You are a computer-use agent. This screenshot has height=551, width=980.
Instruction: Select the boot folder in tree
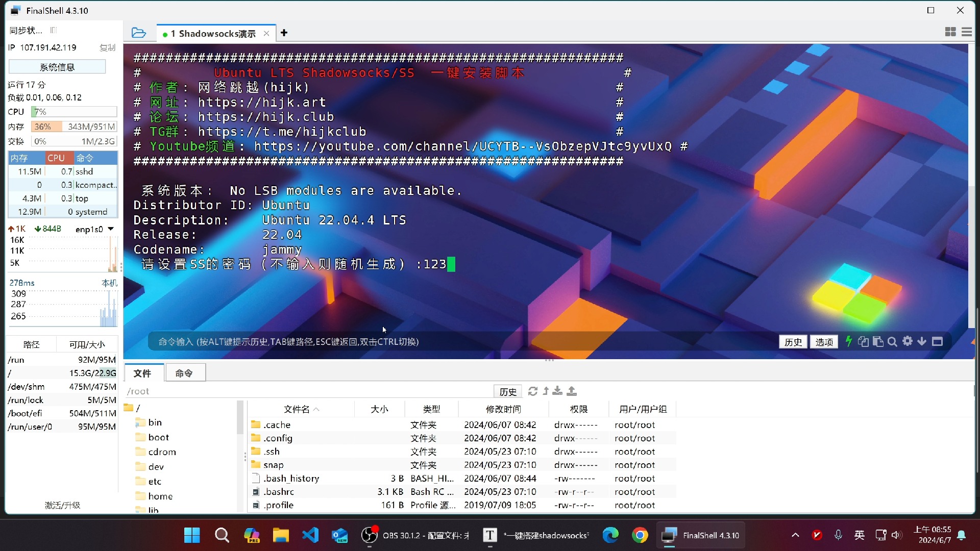pyautogui.click(x=153, y=437)
